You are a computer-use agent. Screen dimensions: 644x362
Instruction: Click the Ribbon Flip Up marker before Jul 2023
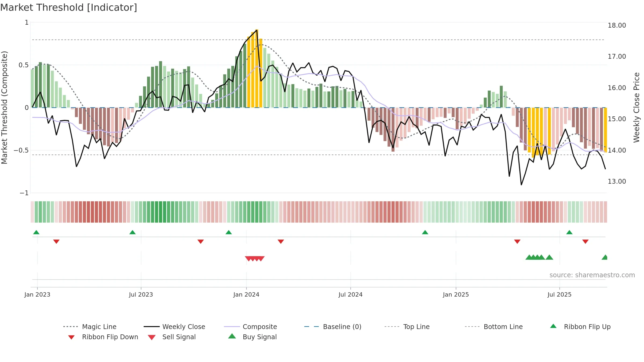[x=133, y=232]
